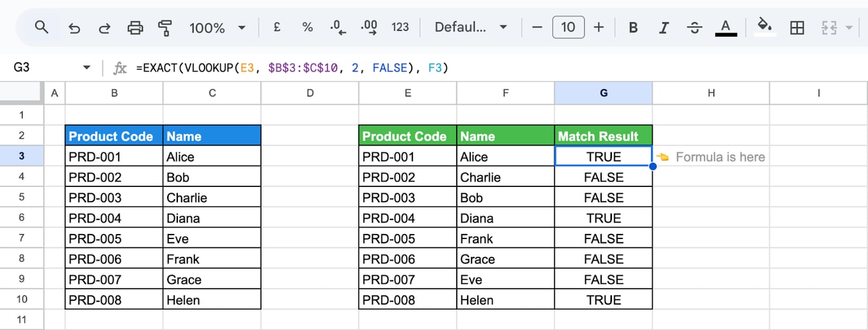Select column C header

coord(212,93)
